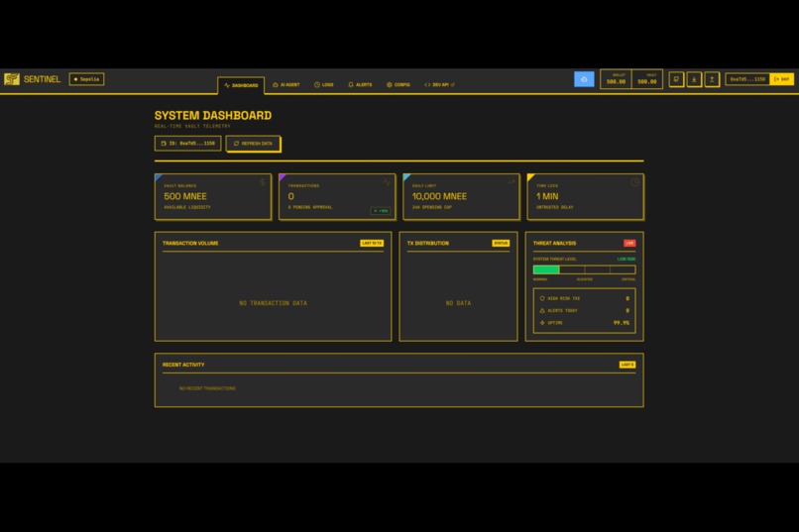
Task: Click the TX Distribution heading
Action: (428, 244)
